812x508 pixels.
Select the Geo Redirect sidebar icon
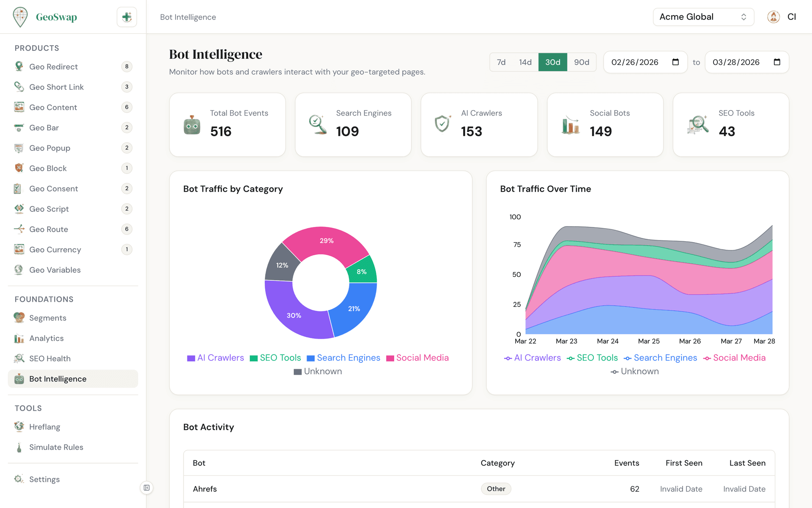coord(19,66)
